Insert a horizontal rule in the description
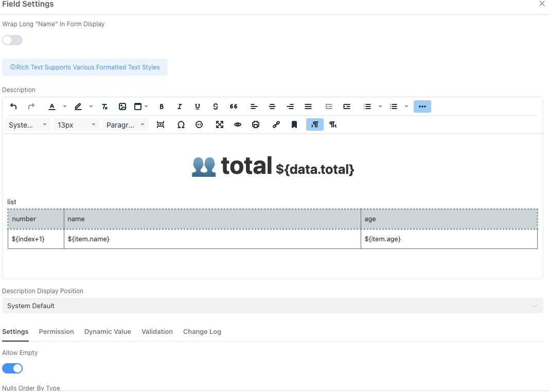 tap(161, 124)
